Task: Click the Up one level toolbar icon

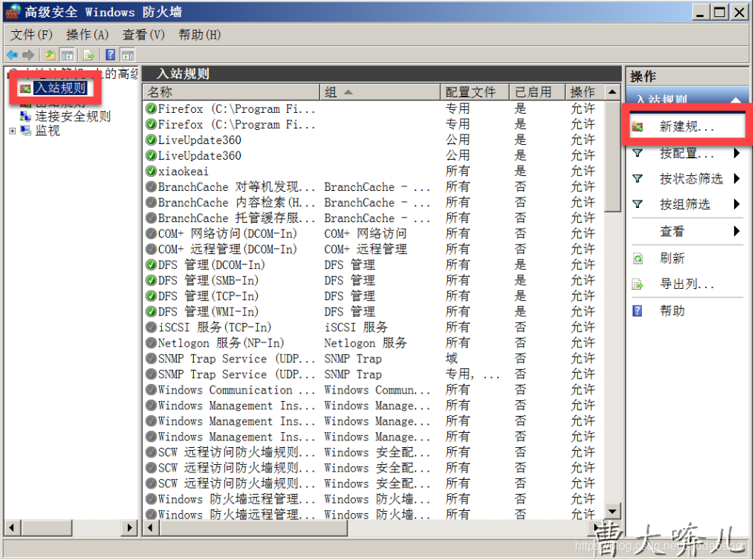Action: pos(50,55)
